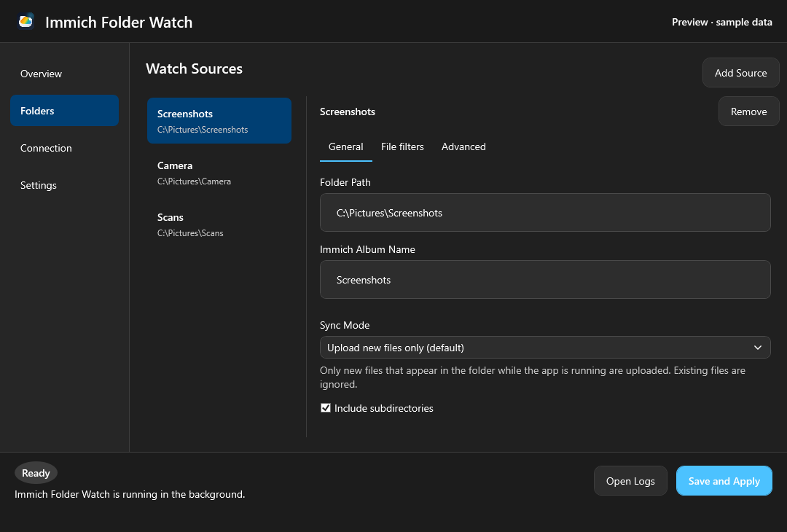This screenshot has height=532, width=787.
Task: Click into the Folder Path field
Action: point(545,212)
